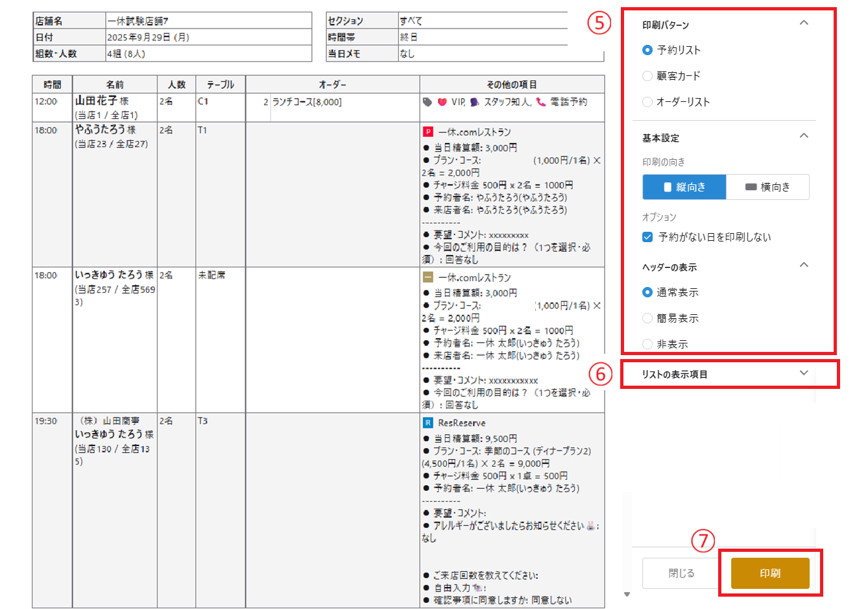The image size is (868, 609).
Task: Collapse the 印刷パターン section
Action: coord(804,23)
